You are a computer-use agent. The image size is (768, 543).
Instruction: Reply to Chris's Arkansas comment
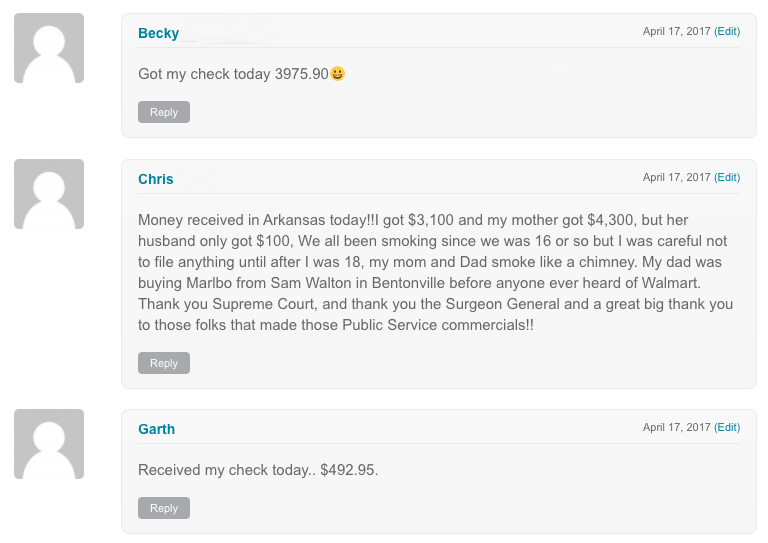164,363
